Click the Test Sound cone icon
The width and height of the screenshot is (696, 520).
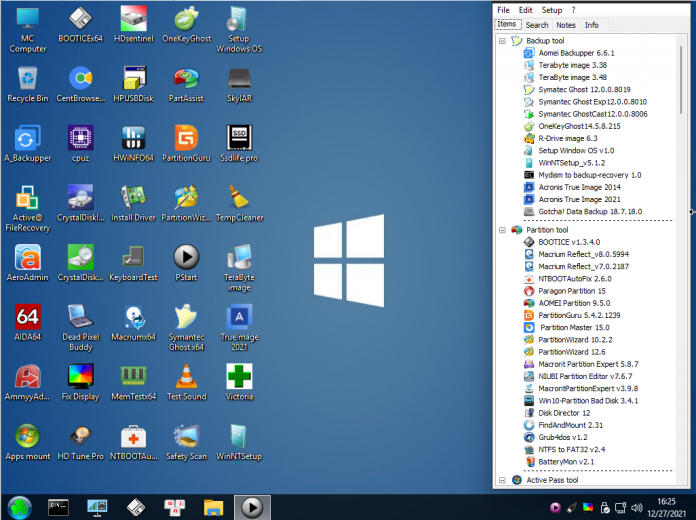[x=186, y=382]
